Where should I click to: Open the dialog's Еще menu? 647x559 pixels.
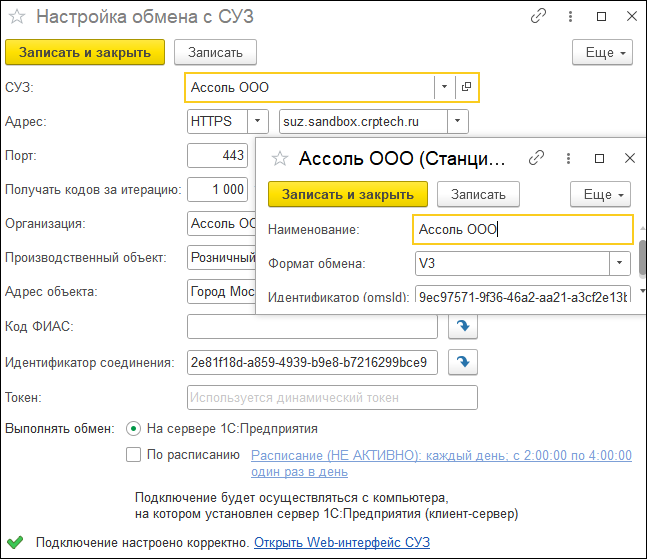tap(600, 194)
